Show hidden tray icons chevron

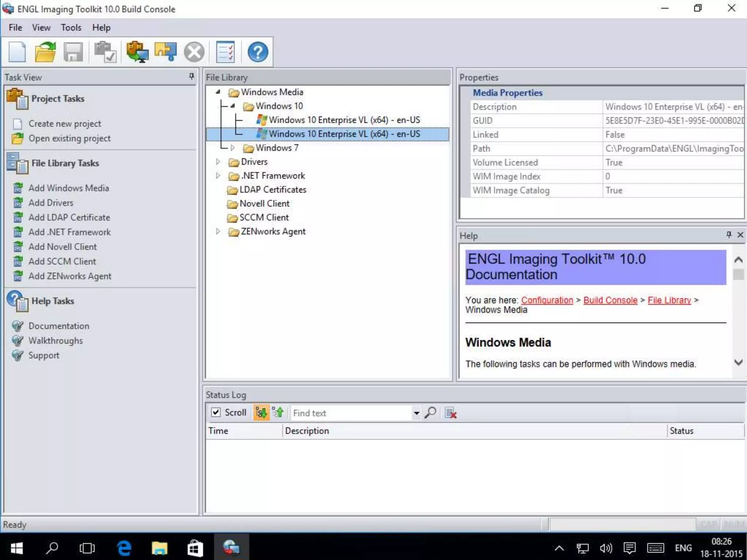tap(559, 548)
